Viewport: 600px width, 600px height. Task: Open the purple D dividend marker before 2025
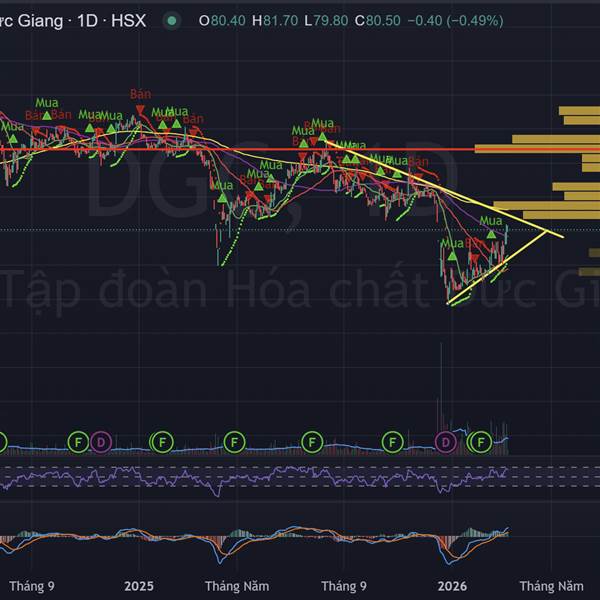(x=101, y=443)
